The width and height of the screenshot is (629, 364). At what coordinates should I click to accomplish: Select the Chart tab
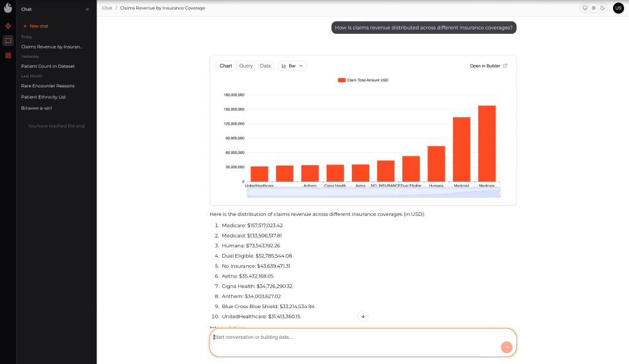pos(226,66)
